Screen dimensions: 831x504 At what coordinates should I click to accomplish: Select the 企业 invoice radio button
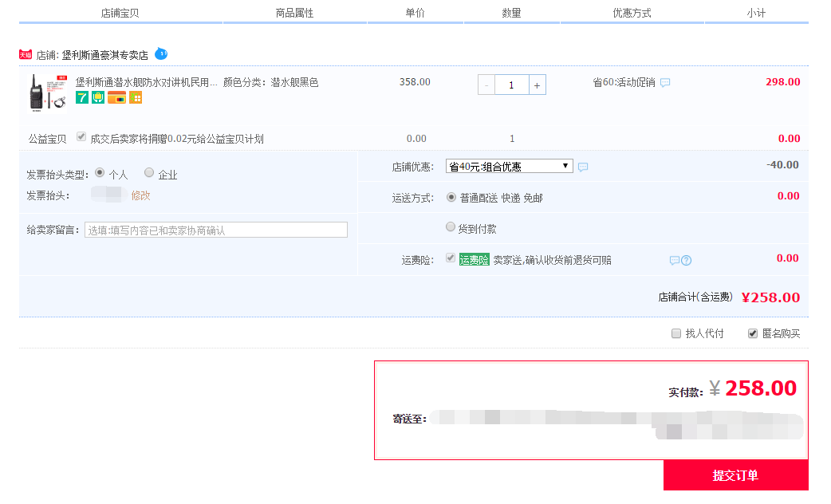click(x=149, y=173)
